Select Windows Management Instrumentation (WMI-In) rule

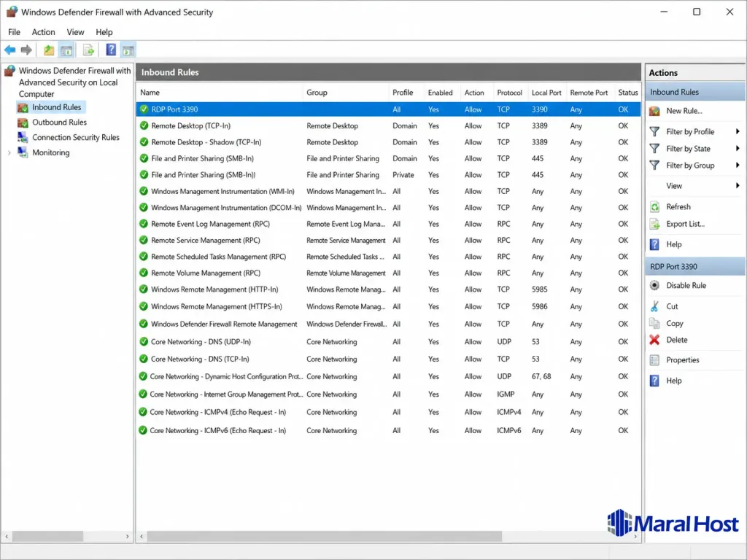pos(388,191)
